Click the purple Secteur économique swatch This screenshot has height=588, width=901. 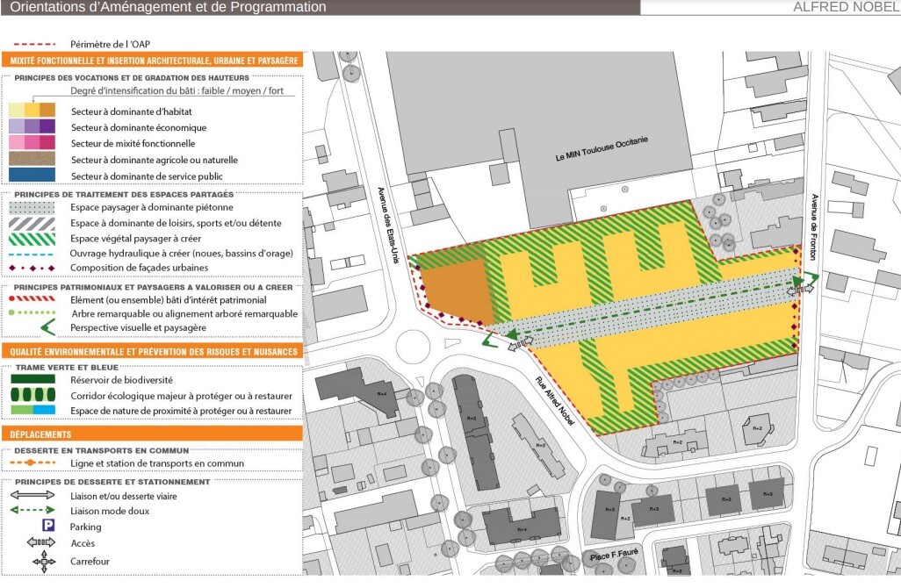(32, 126)
